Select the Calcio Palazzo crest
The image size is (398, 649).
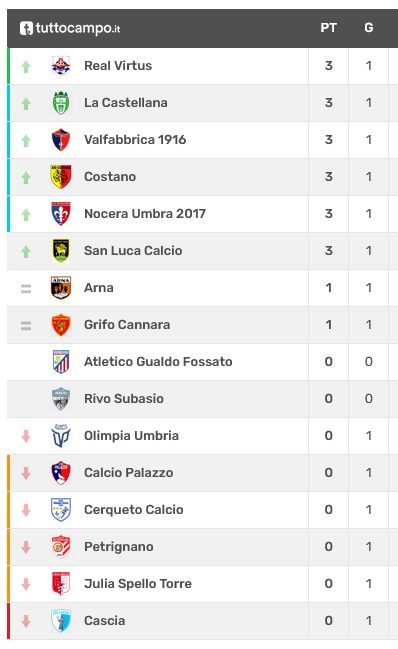click(61, 473)
